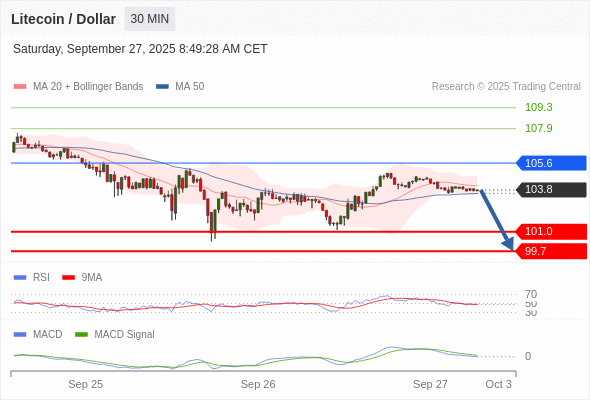Screen dimensions: 590x400
Task: Toggle the RSI legend marker
Action: 20,278
